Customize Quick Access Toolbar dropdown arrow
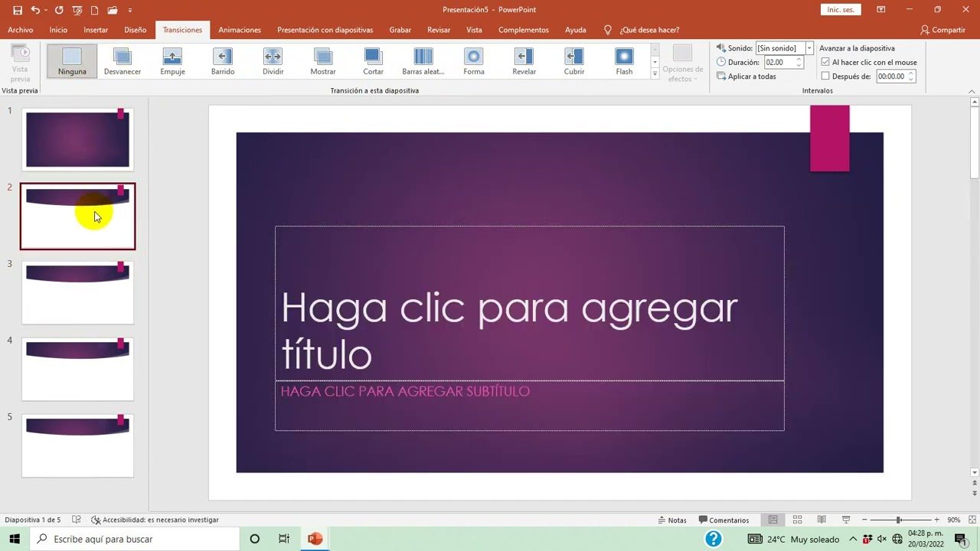This screenshot has width=980, height=551. 130,10
